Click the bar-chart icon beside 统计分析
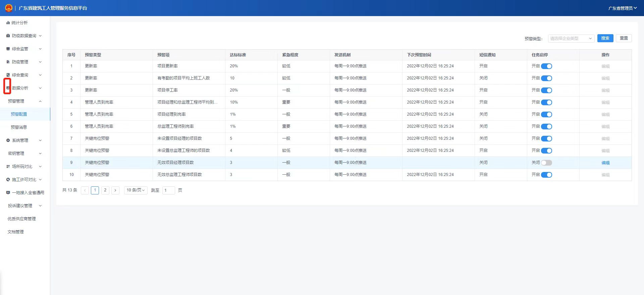 click(8, 23)
